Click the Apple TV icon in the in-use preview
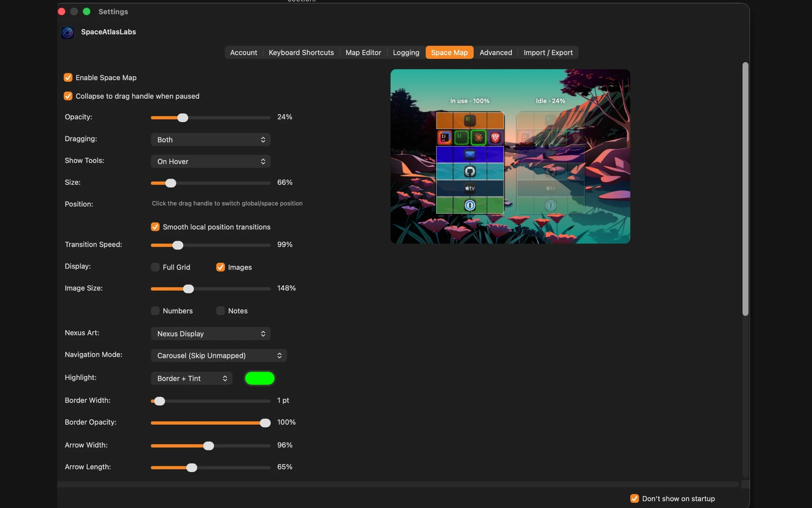 [x=470, y=188]
